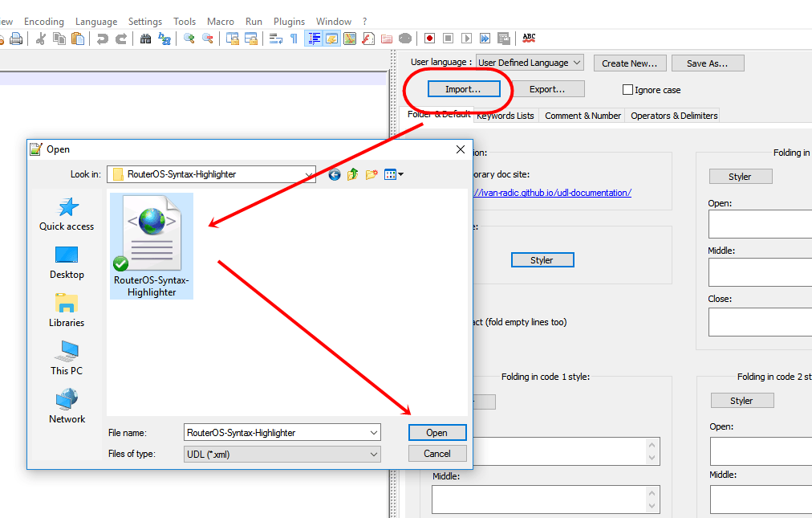This screenshot has width=812, height=518.
Task: Go to Quick access in places bar
Action: 67,214
